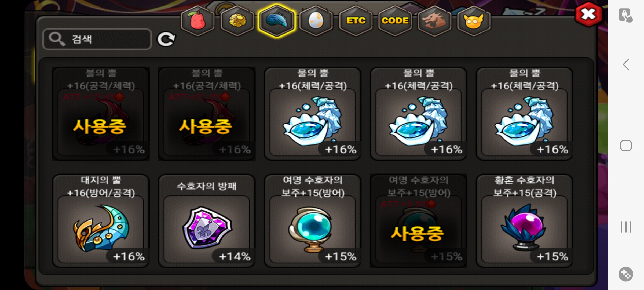Switch to the CODE tab
644x290 pixels.
(395, 21)
